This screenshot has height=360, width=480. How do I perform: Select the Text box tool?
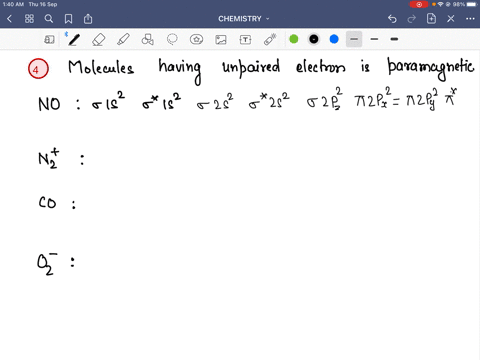point(245,40)
